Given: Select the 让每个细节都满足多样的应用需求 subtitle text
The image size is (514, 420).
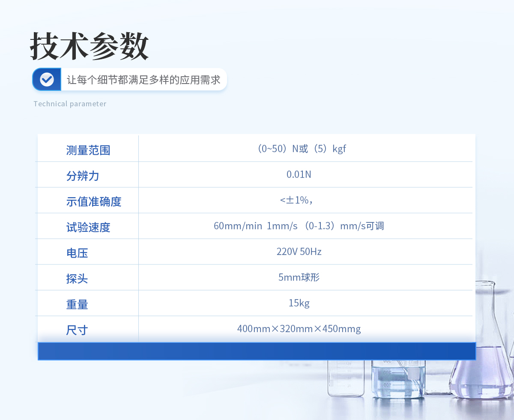Looking at the screenshot, I should click(x=143, y=80).
